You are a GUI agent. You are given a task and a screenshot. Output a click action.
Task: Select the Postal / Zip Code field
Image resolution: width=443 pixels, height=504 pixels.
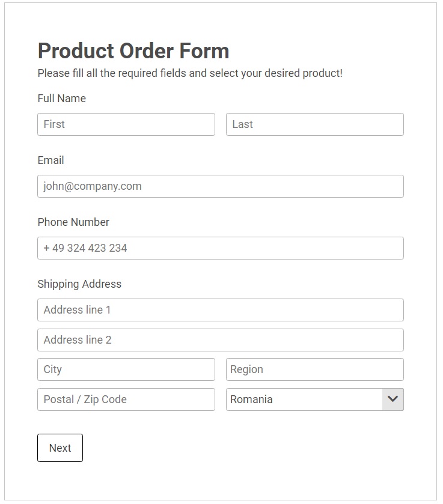tap(126, 399)
